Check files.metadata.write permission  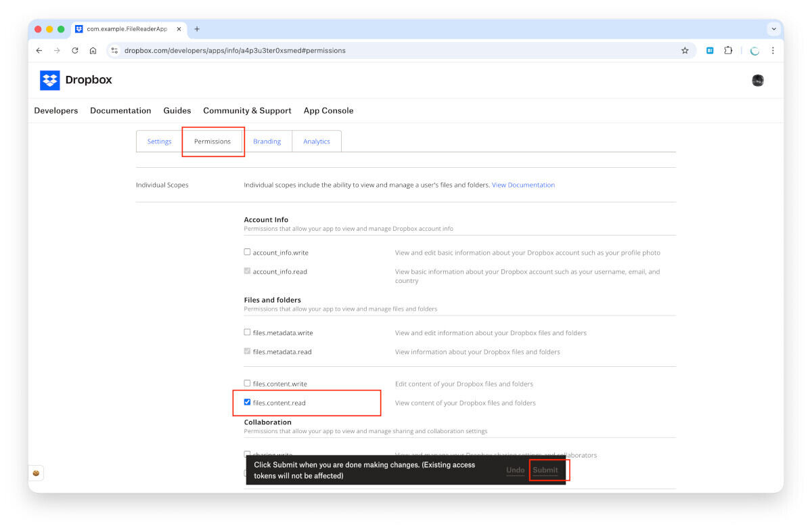(x=247, y=332)
